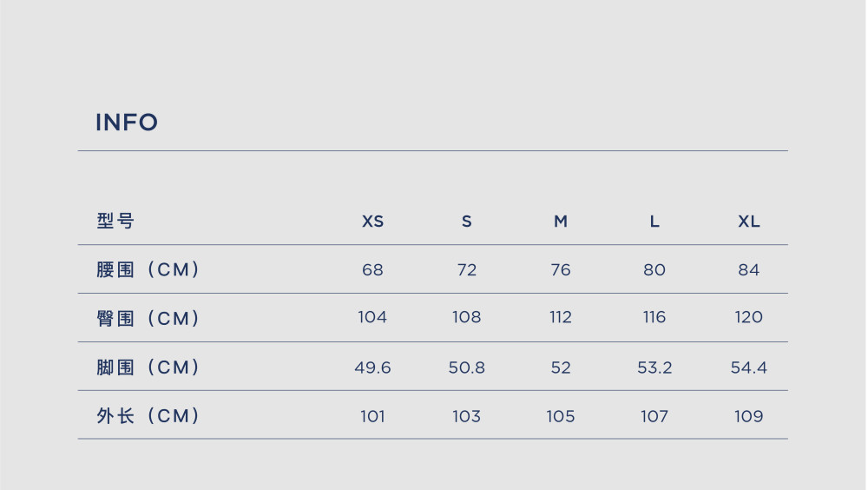Select the XS size column header
The image size is (868, 490).
(x=372, y=222)
